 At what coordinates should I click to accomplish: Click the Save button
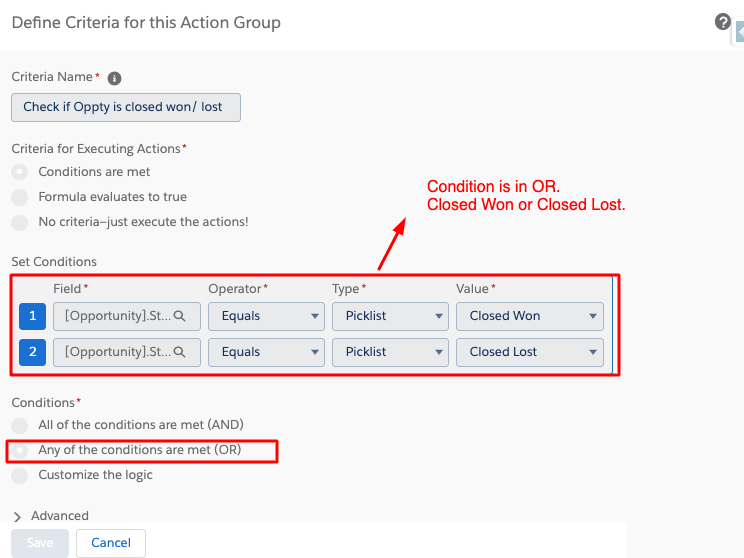tap(40, 543)
